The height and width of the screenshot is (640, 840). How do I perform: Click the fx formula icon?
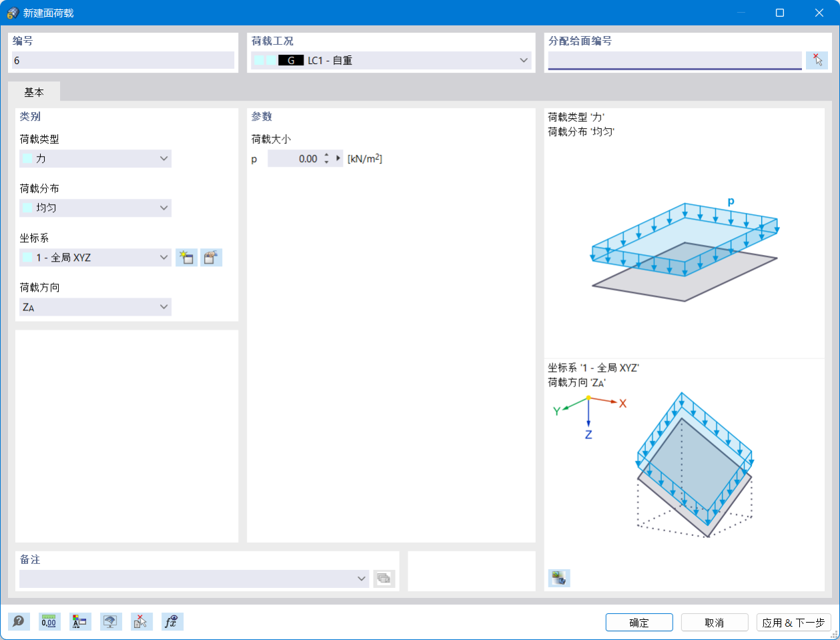coord(172,622)
